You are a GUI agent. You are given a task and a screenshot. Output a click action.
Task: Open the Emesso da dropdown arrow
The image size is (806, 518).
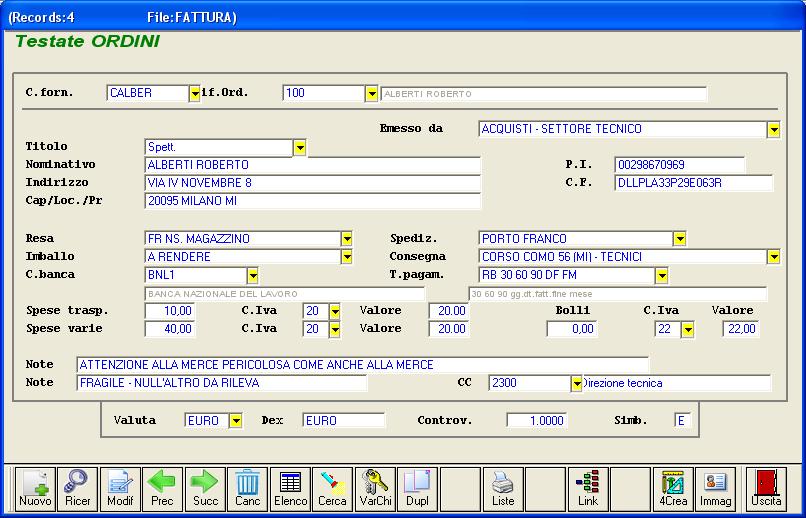(x=774, y=130)
